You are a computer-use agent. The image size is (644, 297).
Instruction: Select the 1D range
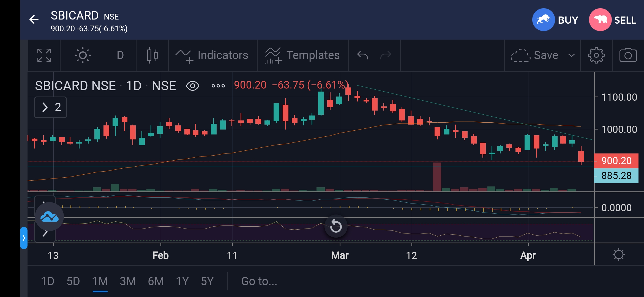tap(47, 281)
